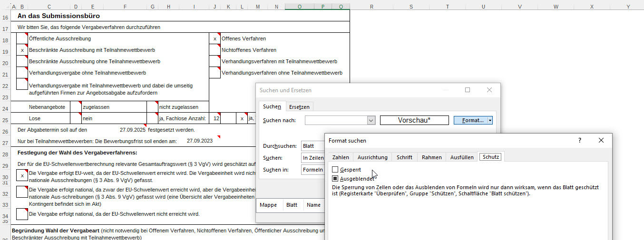The height and width of the screenshot is (240, 644).
Task: Toggle the Ausgeblendet checkbox
Action: [335, 179]
